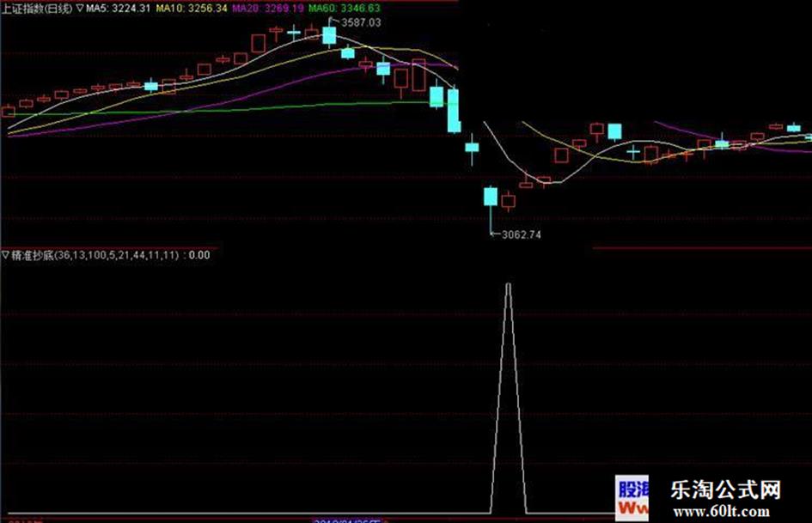Select the 3587.03 high price label
This screenshot has height=523, width=812.
point(361,23)
